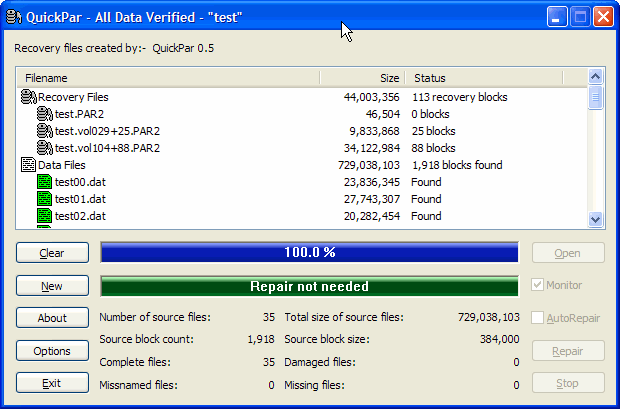Click the test.vol029+25.PAR2 file icon
This screenshot has height=409, width=620.
(x=45, y=131)
